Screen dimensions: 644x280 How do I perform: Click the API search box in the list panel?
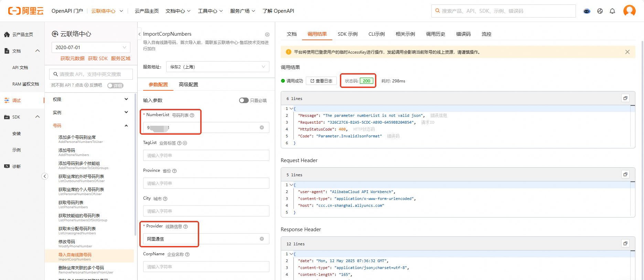coord(91,74)
